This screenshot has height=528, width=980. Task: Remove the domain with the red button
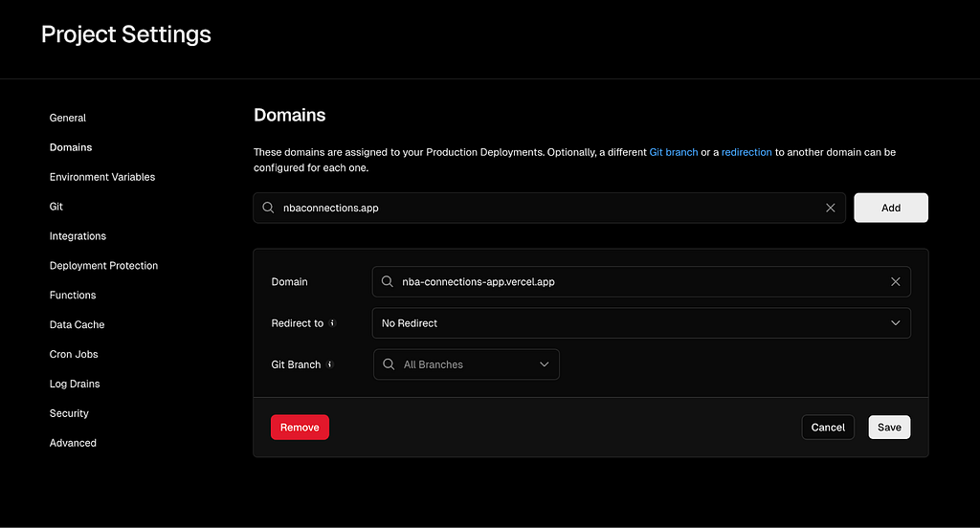click(x=300, y=428)
